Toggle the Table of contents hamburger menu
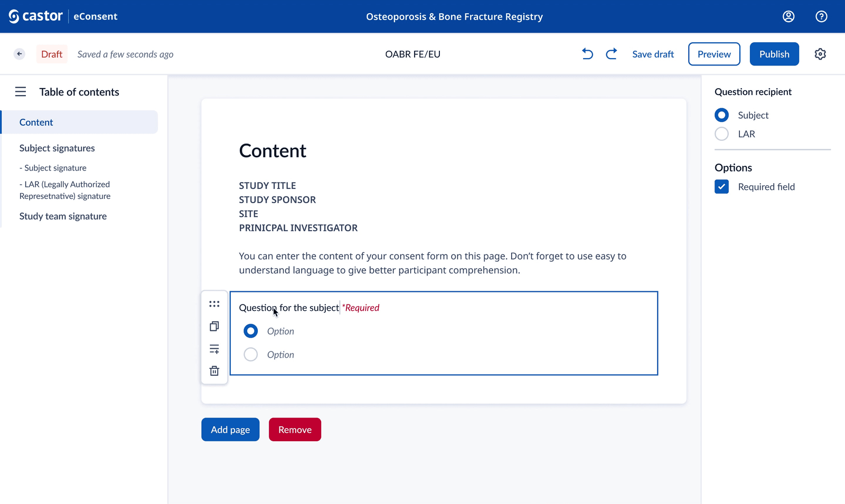The image size is (845, 504). coord(21,92)
